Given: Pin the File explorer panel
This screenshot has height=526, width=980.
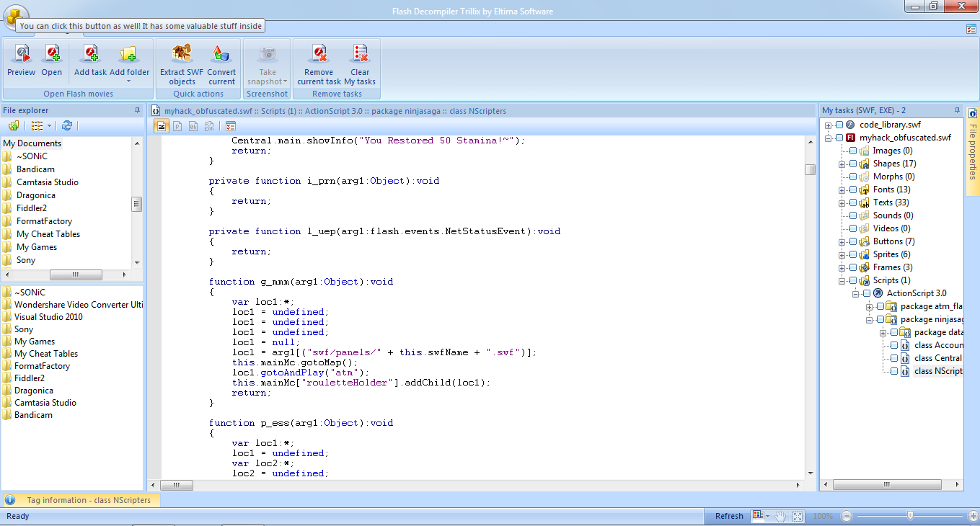Looking at the screenshot, I should (x=138, y=110).
